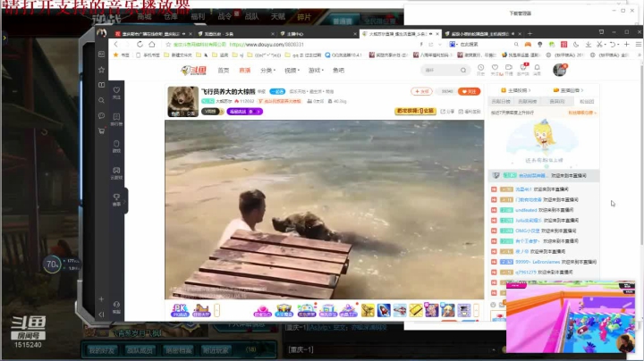The height and width of the screenshot is (361, 644).
Task: Select the gold bar gift icon
Action: tap(416, 310)
